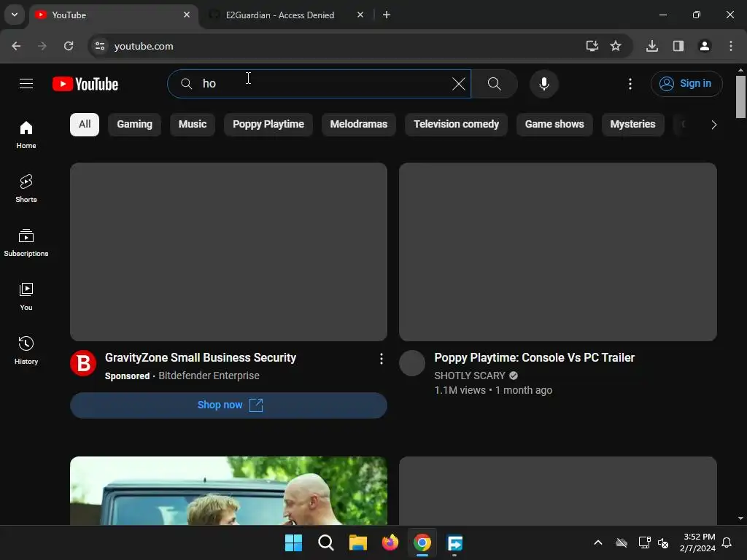Click the Bitdefender B channel avatar
Viewport: 747px width, 560px height.
(x=83, y=363)
